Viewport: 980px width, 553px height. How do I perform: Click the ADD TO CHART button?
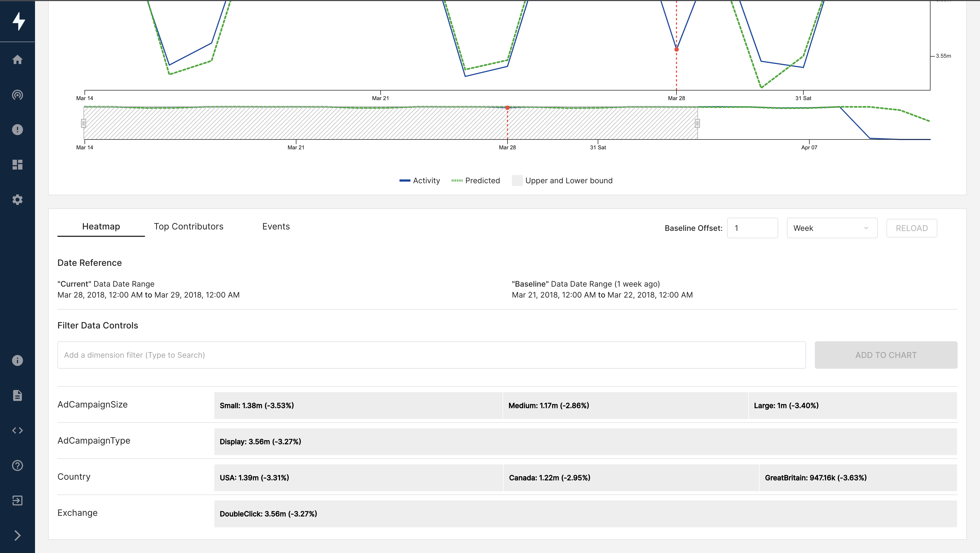886,355
